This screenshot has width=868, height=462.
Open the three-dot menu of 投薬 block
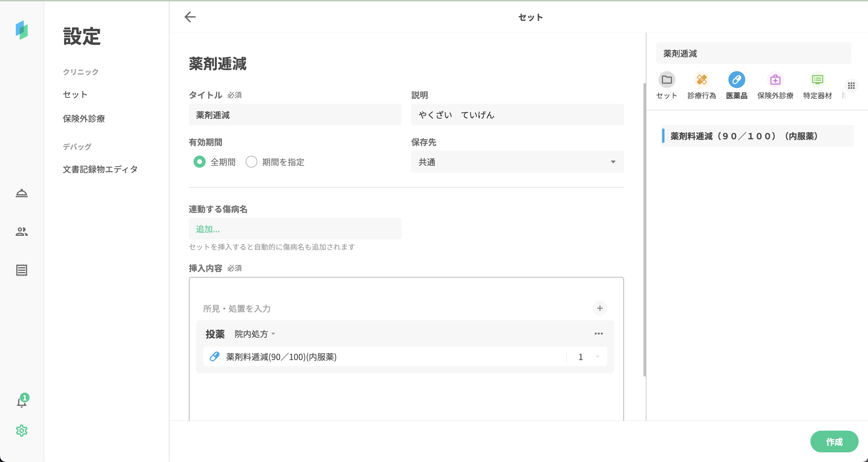point(598,333)
